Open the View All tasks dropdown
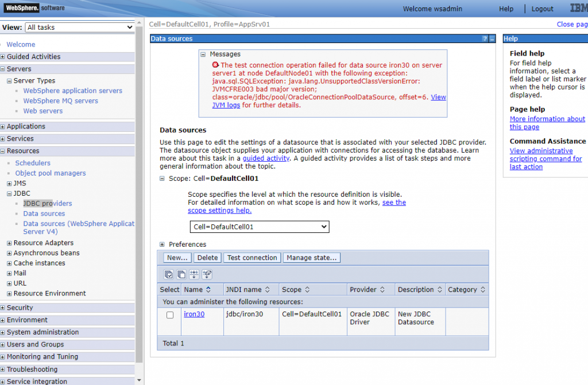The height and width of the screenshot is (385, 588). [x=79, y=28]
